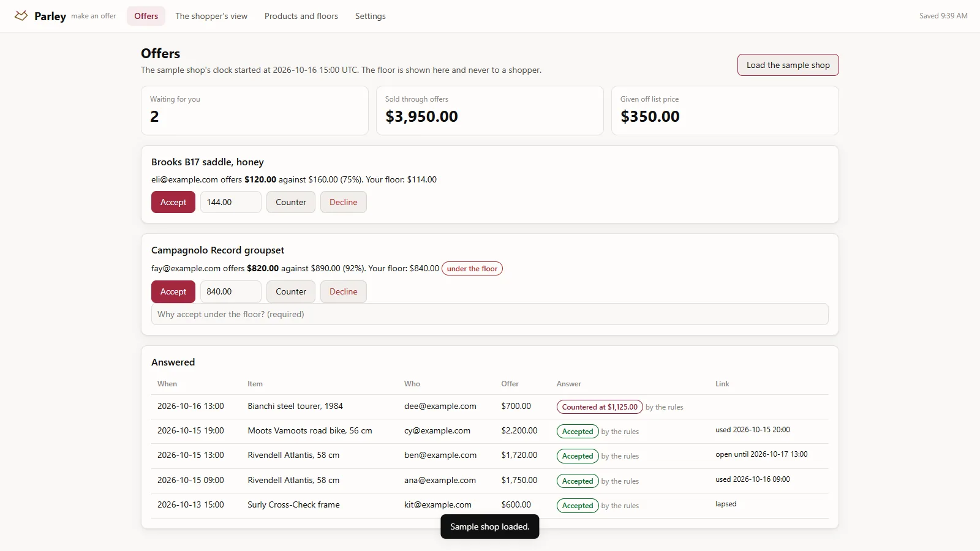This screenshot has width=980, height=551.
Task: Decline the Campagnolo Record groupset offer
Action: click(x=344, y=291)
